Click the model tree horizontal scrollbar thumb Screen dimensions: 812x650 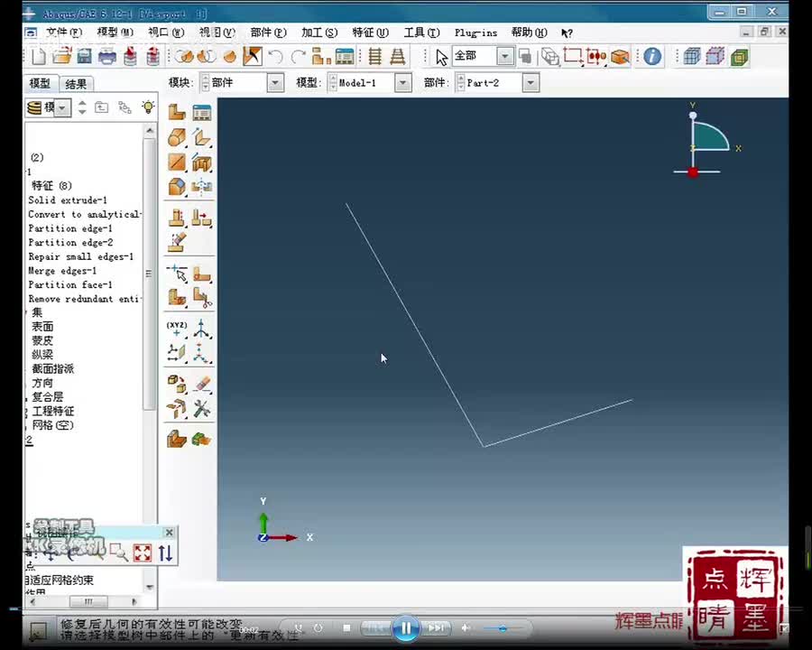[x=88, y=602]
